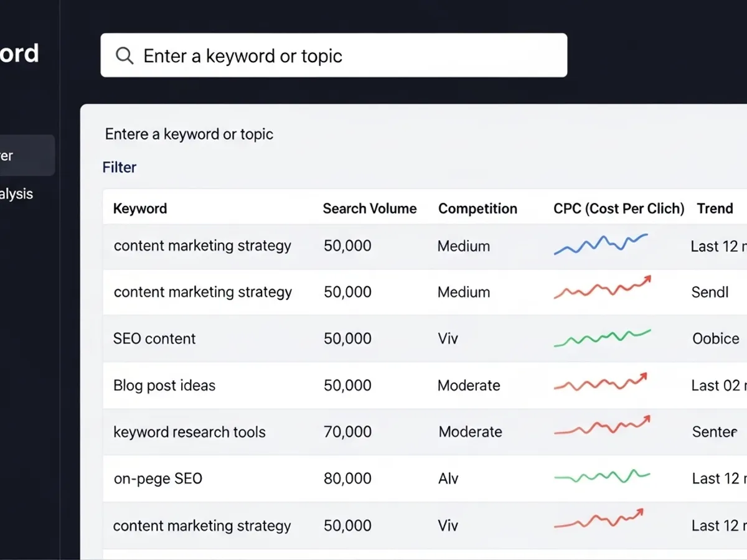Sort by the Search Volume column header
The width and height of the screenshot is (747, 560).
[370, 208]
